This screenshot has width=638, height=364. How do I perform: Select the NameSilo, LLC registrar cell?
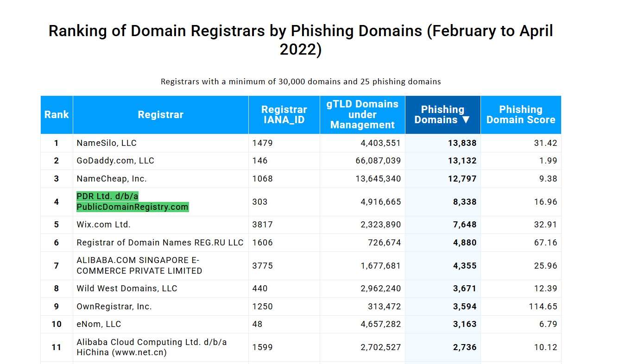[x=107, y=143]
